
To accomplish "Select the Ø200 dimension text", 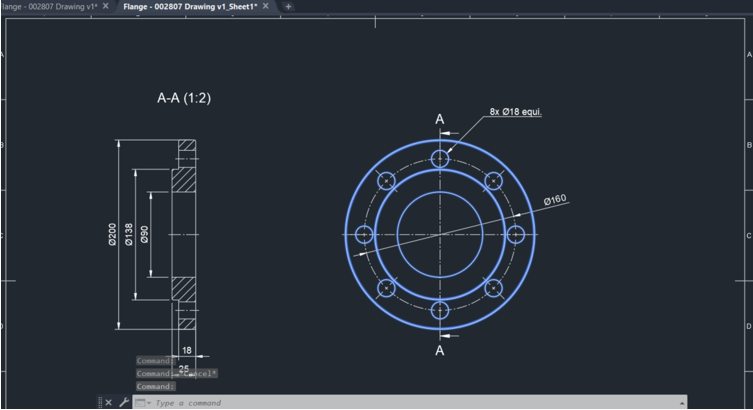I will (x=112, y=234).
